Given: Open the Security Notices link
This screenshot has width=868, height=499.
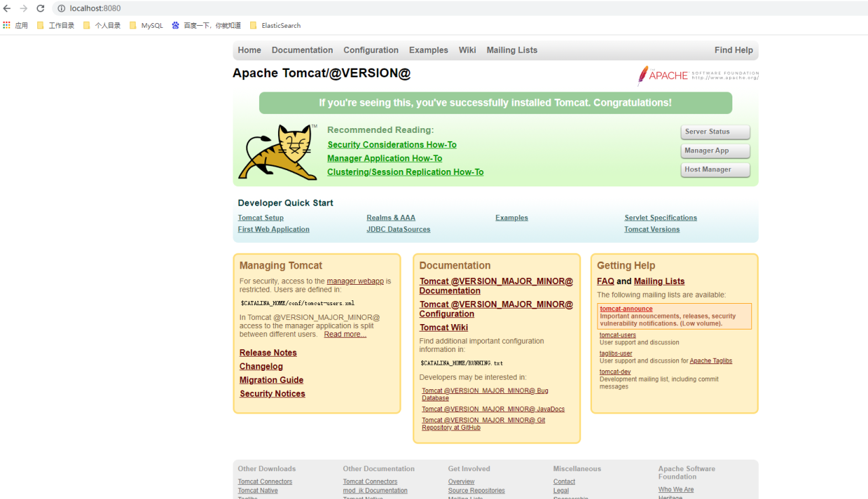Looking at the screenshot, I should point(273,393).
